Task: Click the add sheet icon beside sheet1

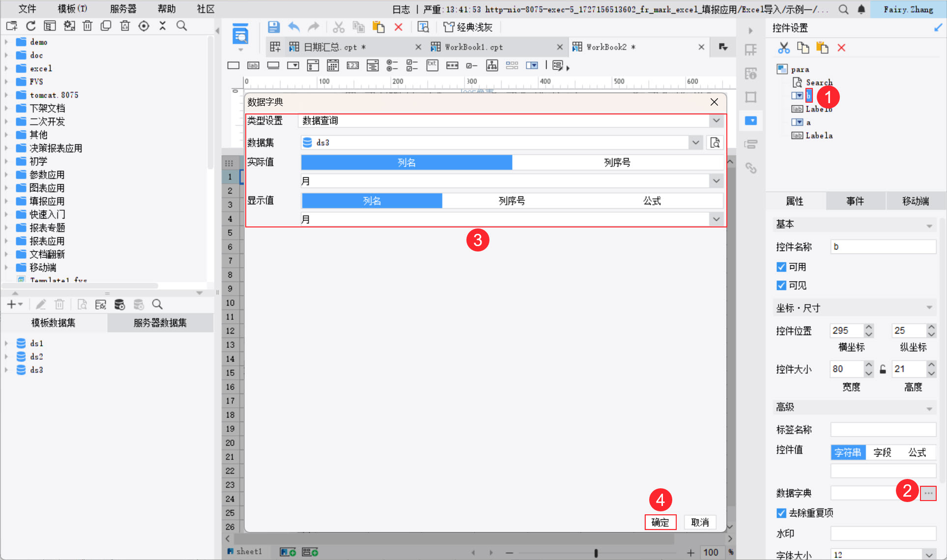Action: (x=287, y=552)
